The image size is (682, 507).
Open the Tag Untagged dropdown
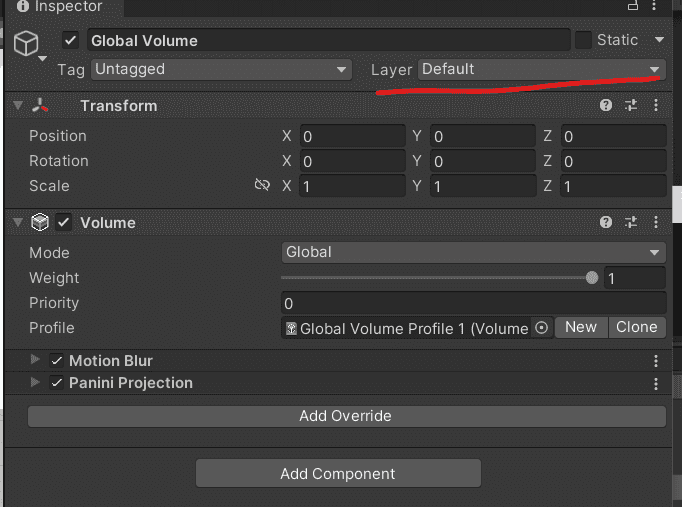click(x=221, y=70)
